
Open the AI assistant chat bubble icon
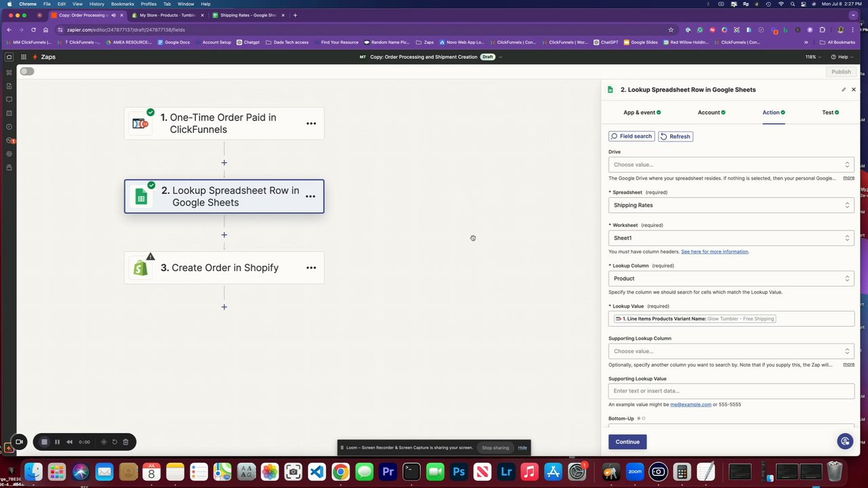pos(845,441)
